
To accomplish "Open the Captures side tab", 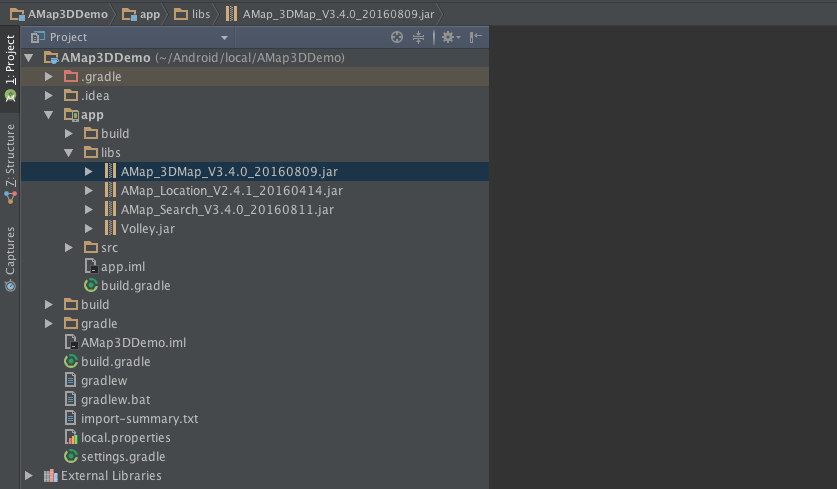I will [x=10, y=259].
